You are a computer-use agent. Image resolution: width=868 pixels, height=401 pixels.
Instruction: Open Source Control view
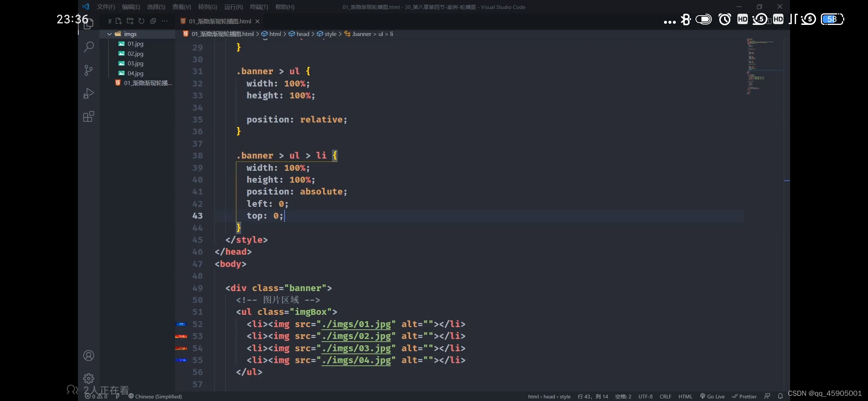click(x=89, y=70)
